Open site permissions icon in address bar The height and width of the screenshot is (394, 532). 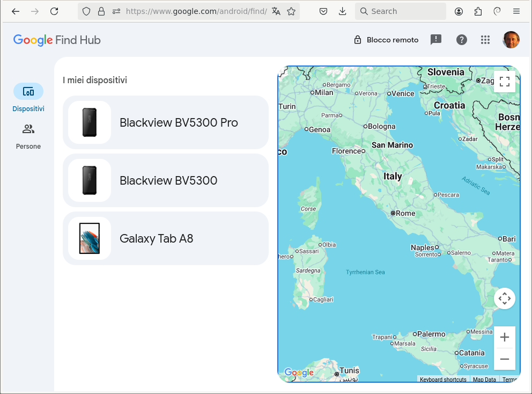[x=116, y=12]
